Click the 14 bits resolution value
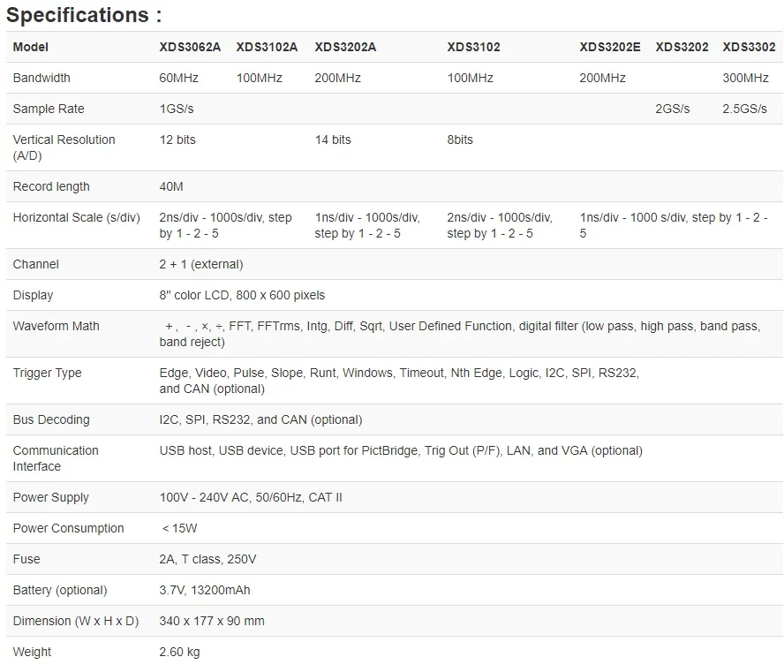The height and width of the screenshot is (672, 784). click(x=333, y=140)
